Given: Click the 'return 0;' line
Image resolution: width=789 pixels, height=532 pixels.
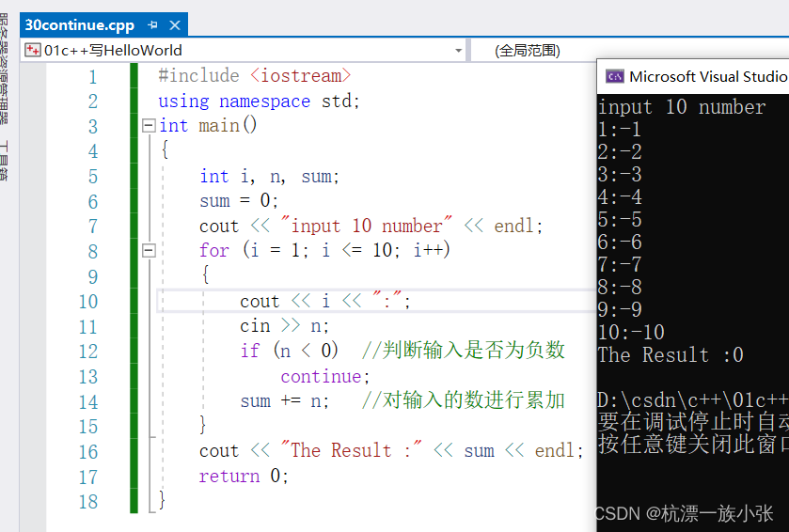Looking at the screenshot, I should [244, 476].
